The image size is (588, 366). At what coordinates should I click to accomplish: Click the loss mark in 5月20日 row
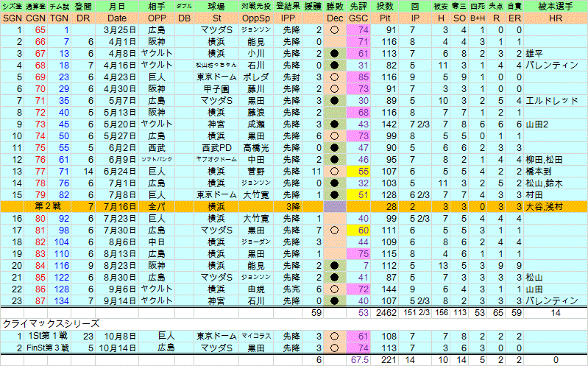pos(335,124)
